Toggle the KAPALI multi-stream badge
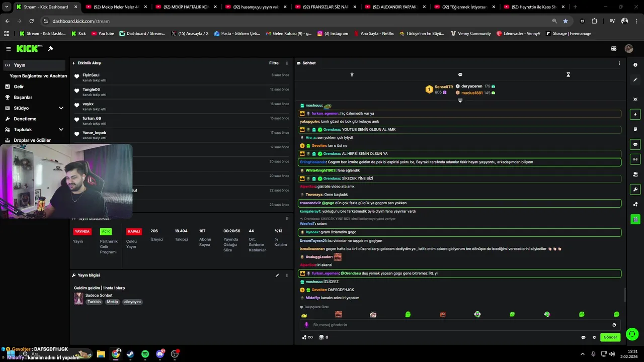This screenshot has height=362, width=644. [134, 232]
